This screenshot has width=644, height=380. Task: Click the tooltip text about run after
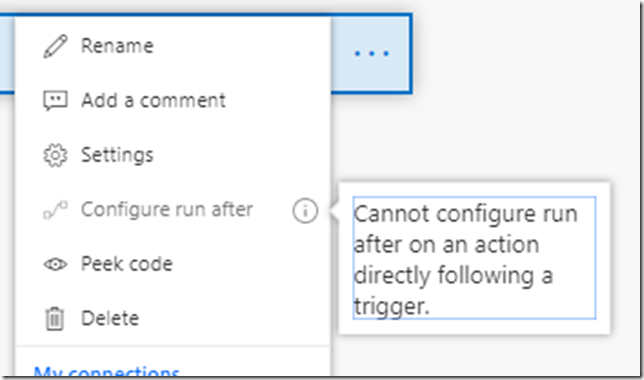tap(474, 258)
